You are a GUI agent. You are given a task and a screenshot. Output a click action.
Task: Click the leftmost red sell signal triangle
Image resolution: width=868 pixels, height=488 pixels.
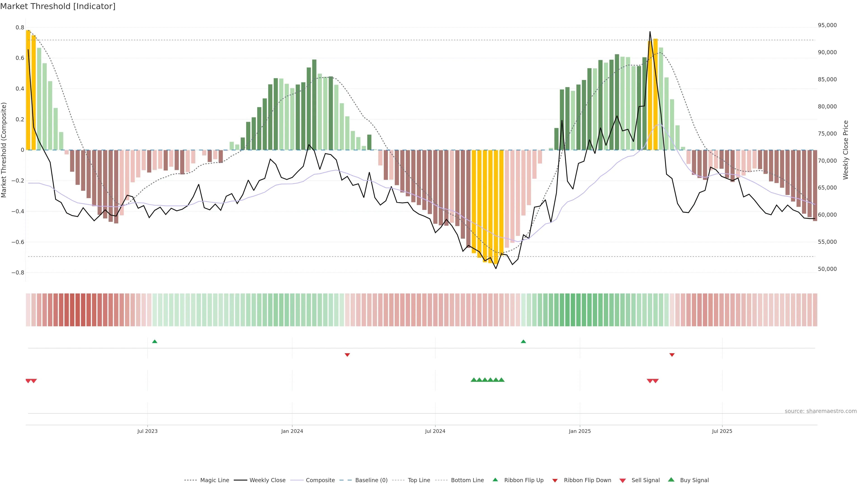[x=28, y=381]
